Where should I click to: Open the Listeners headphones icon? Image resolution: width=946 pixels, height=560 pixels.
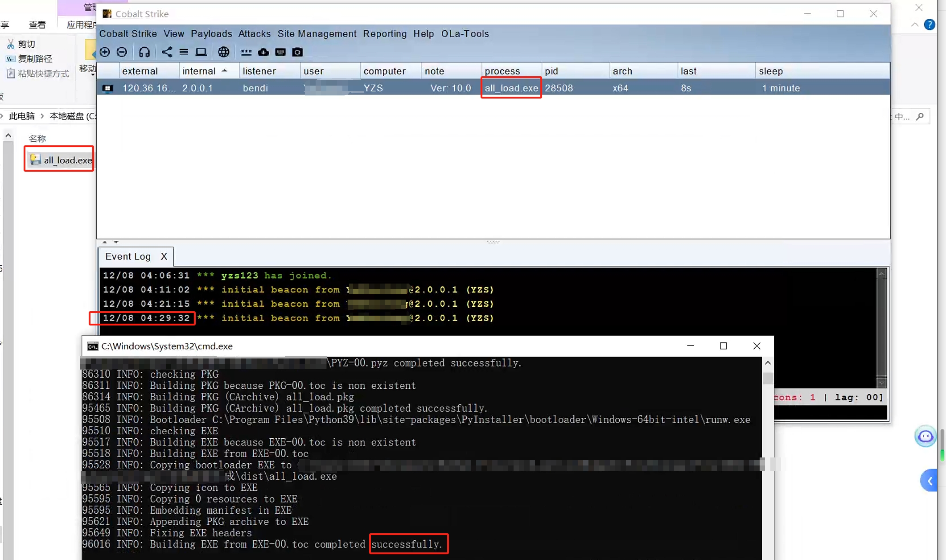click(144, 52)
